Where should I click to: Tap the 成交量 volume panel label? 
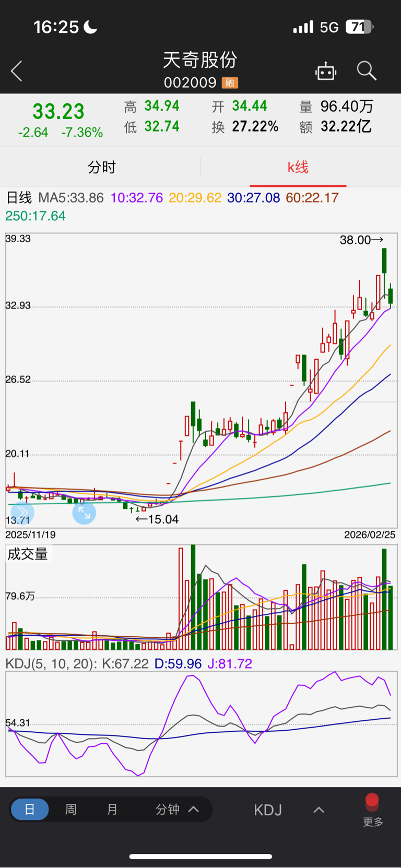[x=28, y=554]
